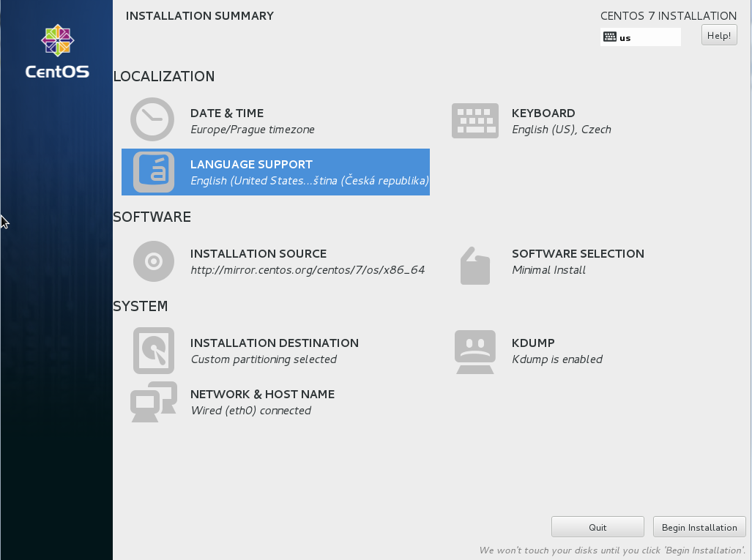The image size is (752, 560).
Task: Open the Help! panel
Action: click(x=718, y=34)
